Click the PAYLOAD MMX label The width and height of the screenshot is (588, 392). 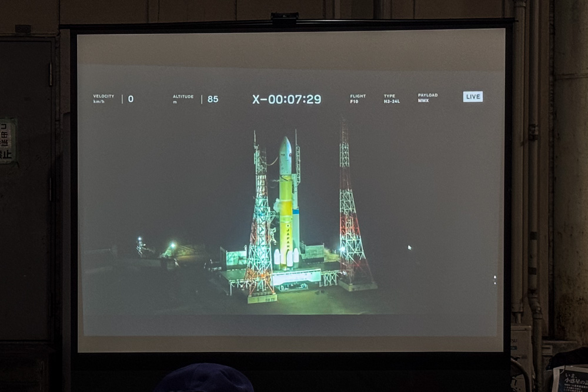point(427,98)
